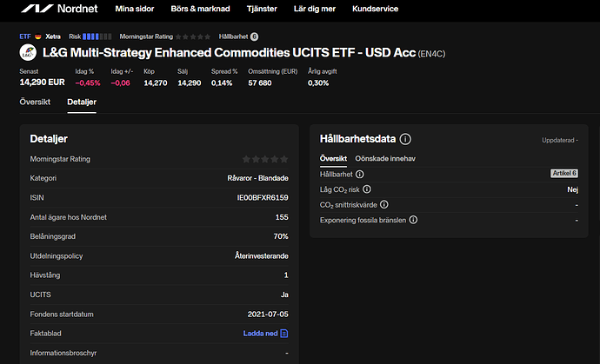
Task: Click the Artikel 6 badge
Action: 564,174
